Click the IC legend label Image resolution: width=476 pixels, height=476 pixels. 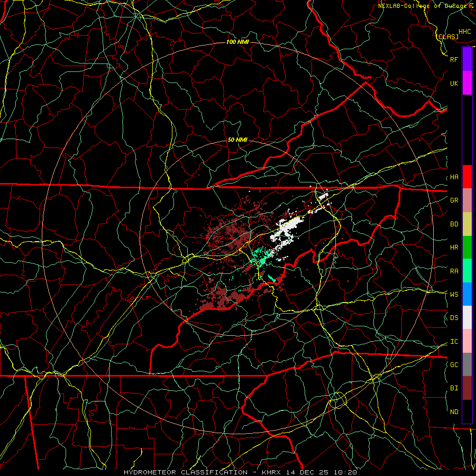[x=454, y=342]
